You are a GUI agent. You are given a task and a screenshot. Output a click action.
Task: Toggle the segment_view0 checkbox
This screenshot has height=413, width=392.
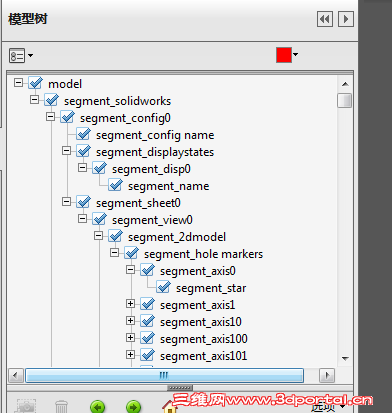point(99,219)
